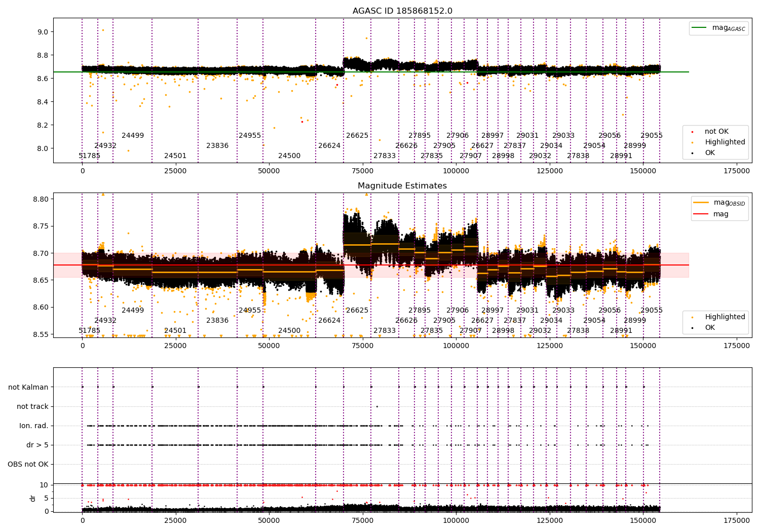Click the Magnitude Estimates subplot title
The image size is (760, 532).
[402, 186]
